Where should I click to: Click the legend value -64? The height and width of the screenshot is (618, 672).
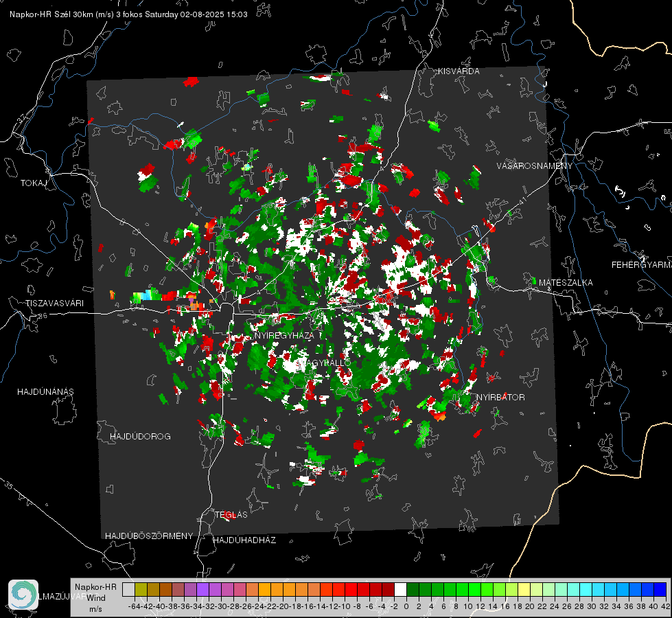pyautogui.click(x=134, y=606)
